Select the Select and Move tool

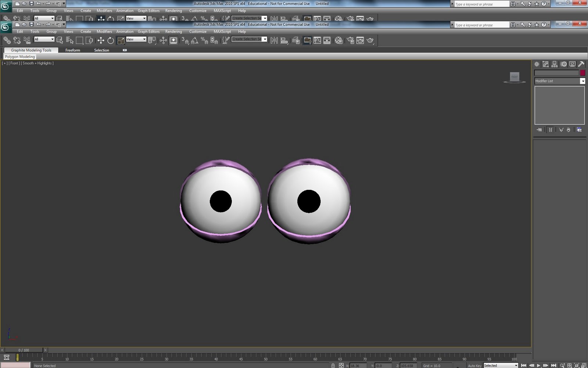point(101,40)
